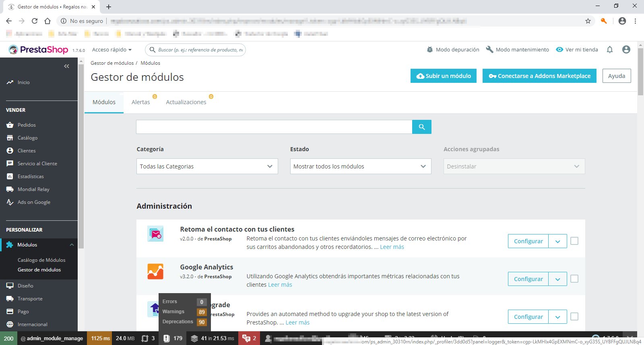The width and height of the screenshot is (644, 345).
Task: Open the Ayuda help button
Action: pos(617,76)
